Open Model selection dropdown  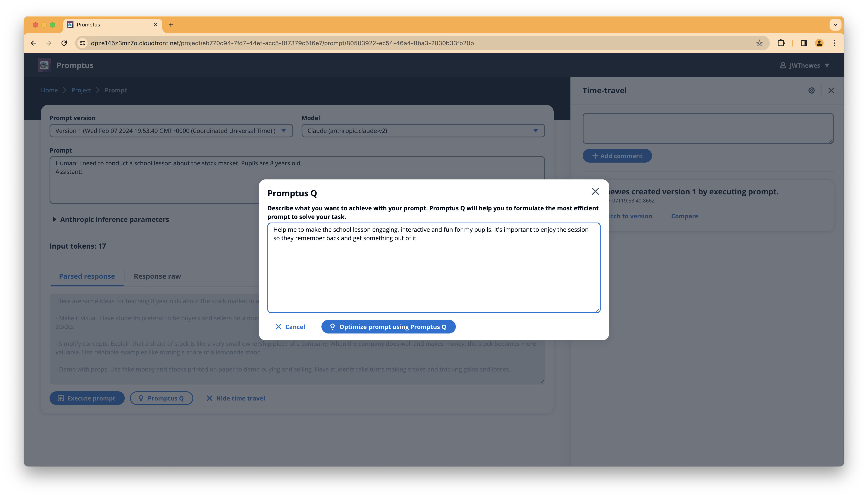[423, 131]
